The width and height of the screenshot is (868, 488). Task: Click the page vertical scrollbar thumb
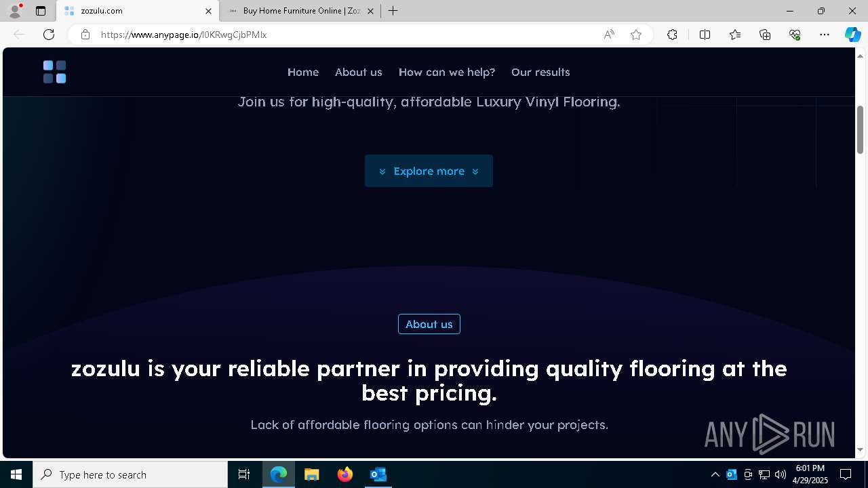click(x=860, y=129)
